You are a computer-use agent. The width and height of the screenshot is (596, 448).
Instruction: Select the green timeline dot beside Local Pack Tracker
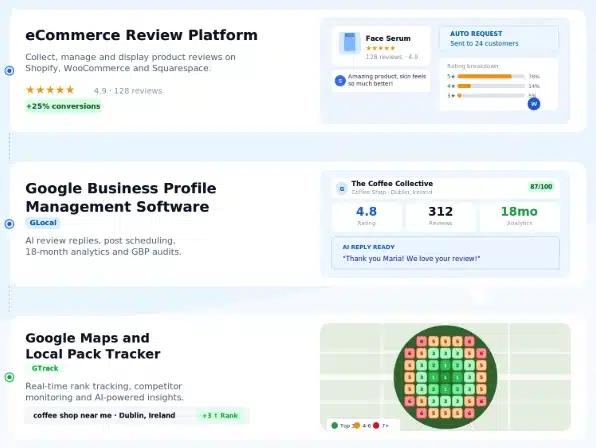point(10,377)
